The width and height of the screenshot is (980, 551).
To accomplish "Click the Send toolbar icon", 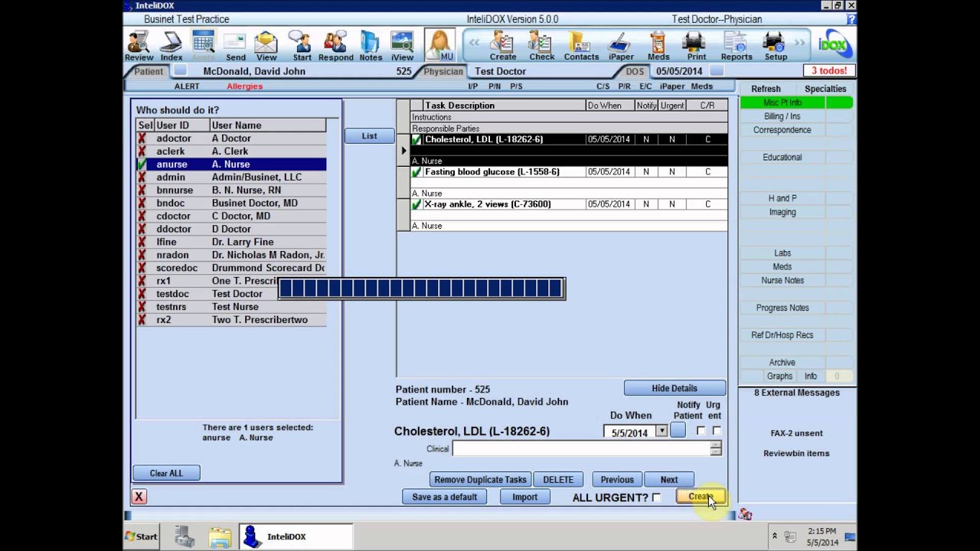I will [x=235, y=46].
